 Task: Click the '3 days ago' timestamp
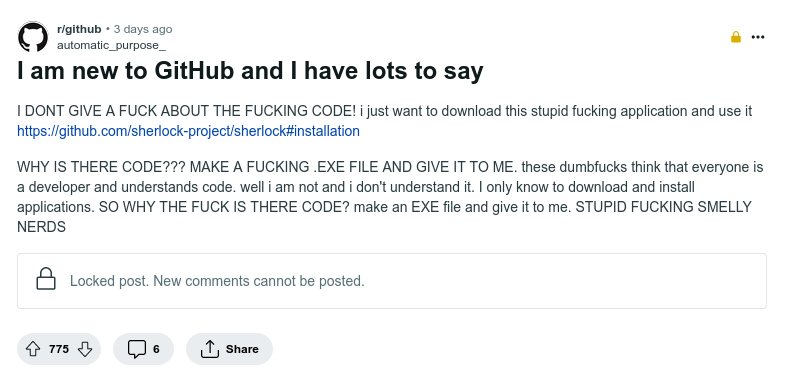(143, 30)
